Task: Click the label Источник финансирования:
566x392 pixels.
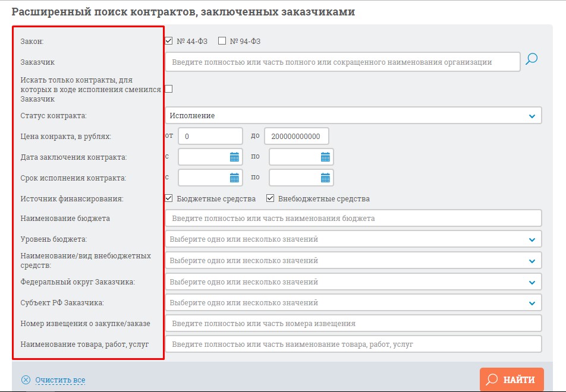Action: [72, 199]
